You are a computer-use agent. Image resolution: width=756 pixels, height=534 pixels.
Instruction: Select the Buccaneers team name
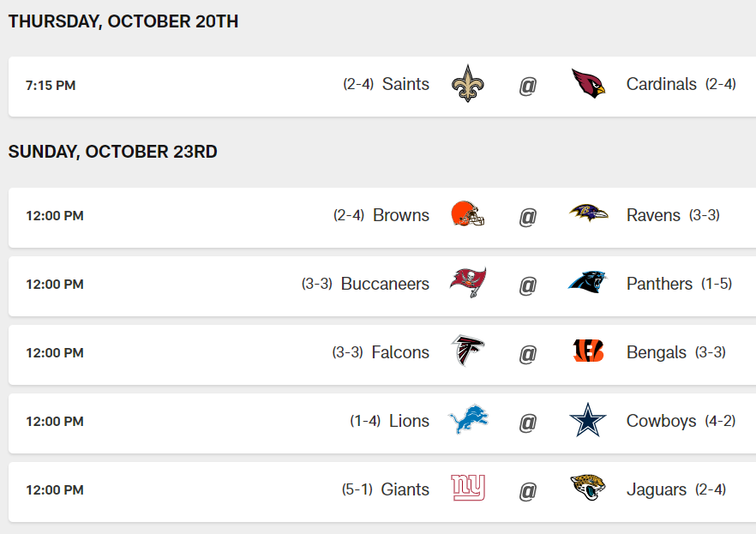(x=385, y=284)
